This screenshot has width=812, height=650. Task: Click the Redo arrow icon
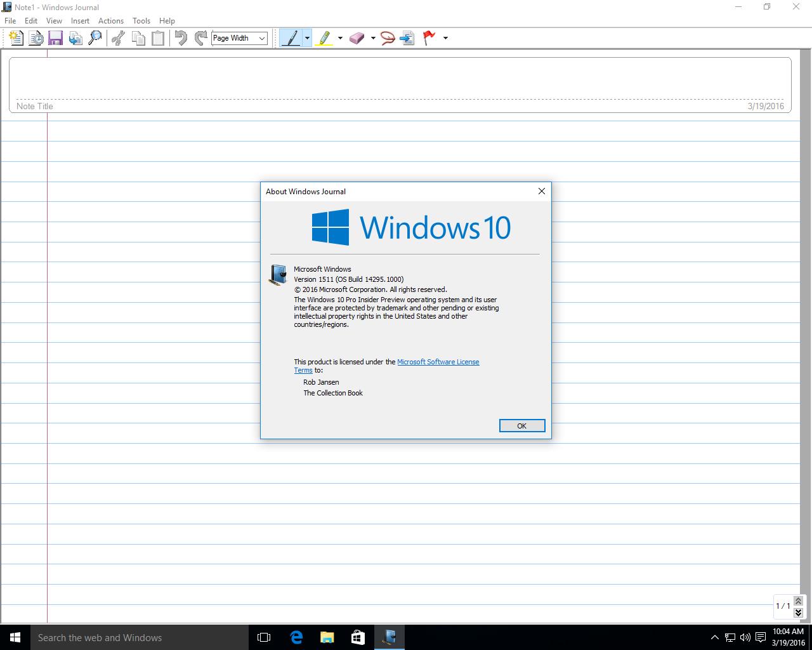[x=200, y=38]
